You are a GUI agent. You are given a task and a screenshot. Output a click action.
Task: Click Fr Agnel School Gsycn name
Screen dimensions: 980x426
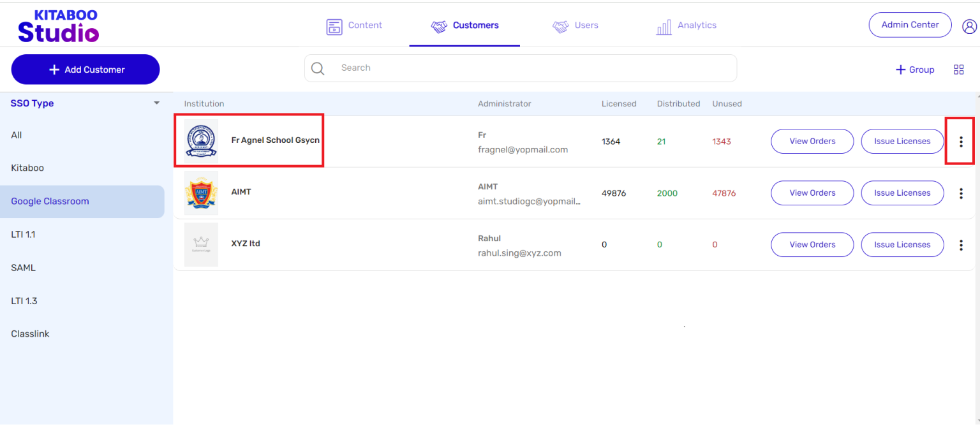tap(276, 140)
